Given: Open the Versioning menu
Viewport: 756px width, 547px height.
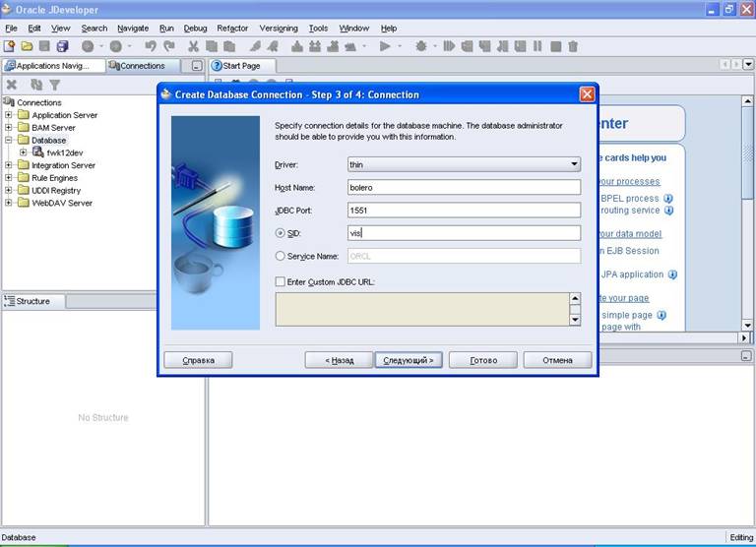Looking at the screenshot, I should click(279, 29).
